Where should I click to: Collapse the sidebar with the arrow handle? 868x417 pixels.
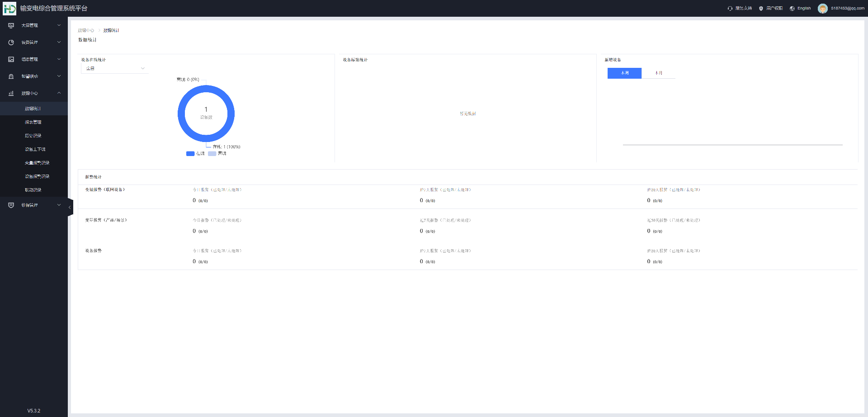pos(70,207)
